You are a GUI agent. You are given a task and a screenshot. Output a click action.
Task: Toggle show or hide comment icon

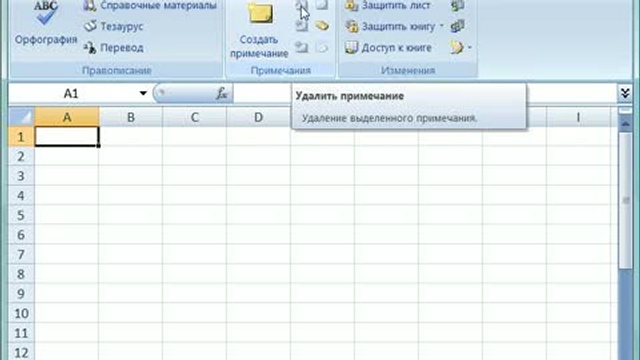[322, 5]
